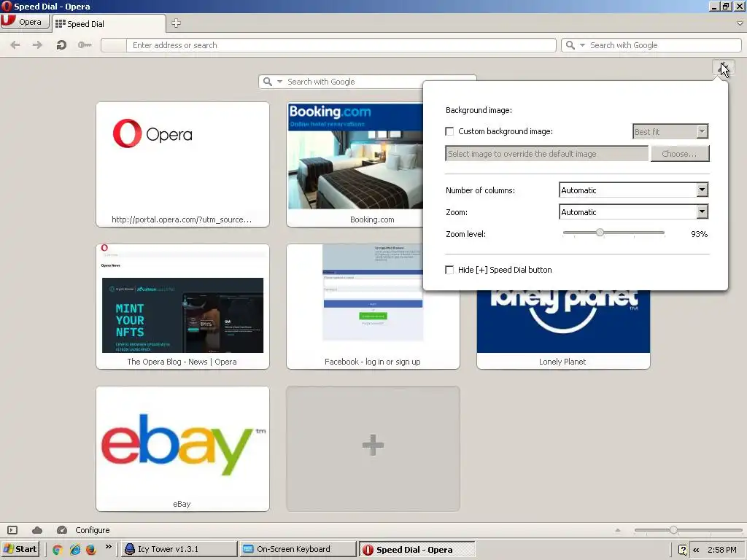
Task: Click the Zoom level slider handle
Action: (600, 233)
